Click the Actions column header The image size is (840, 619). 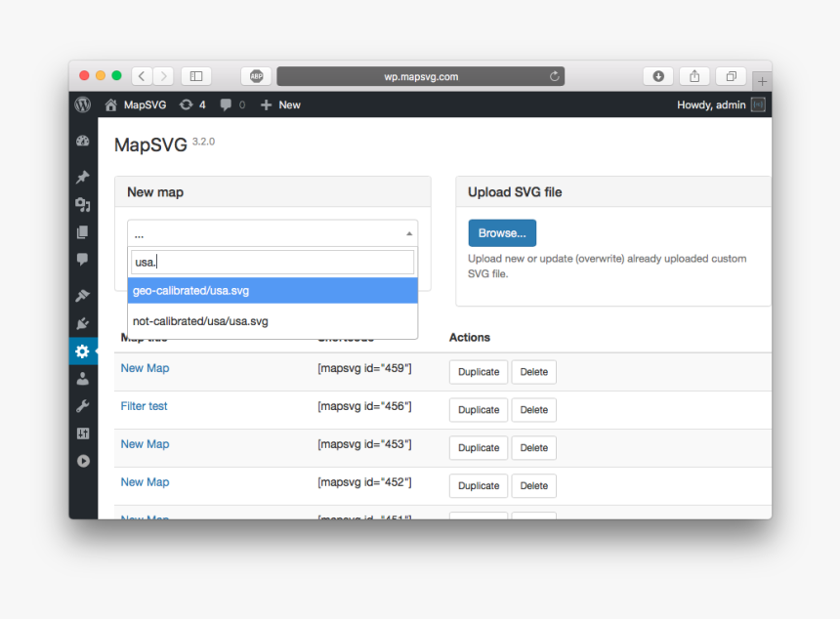click(469, 338)
